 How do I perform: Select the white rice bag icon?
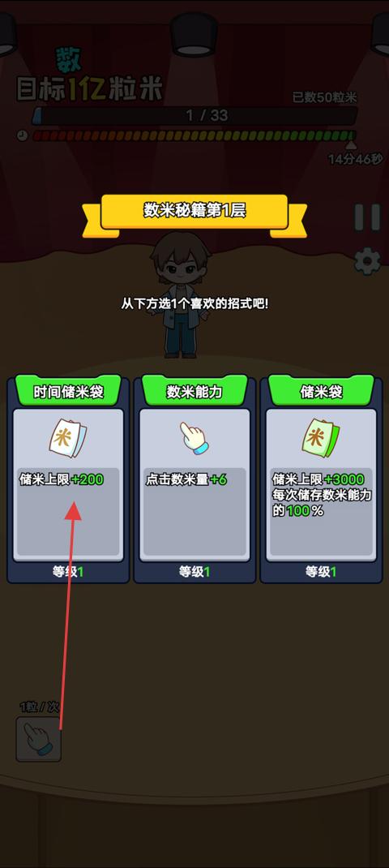pos(67,438)
